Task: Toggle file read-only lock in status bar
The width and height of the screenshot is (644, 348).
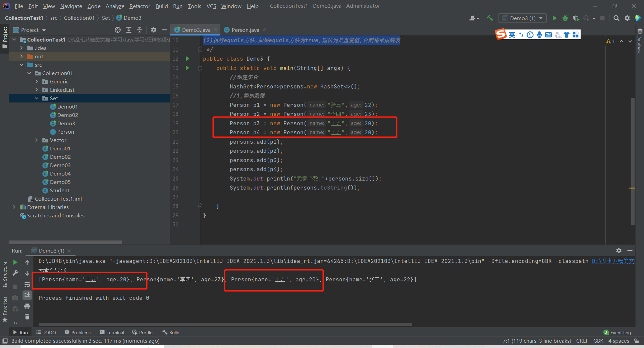Action: coord(636,341)
